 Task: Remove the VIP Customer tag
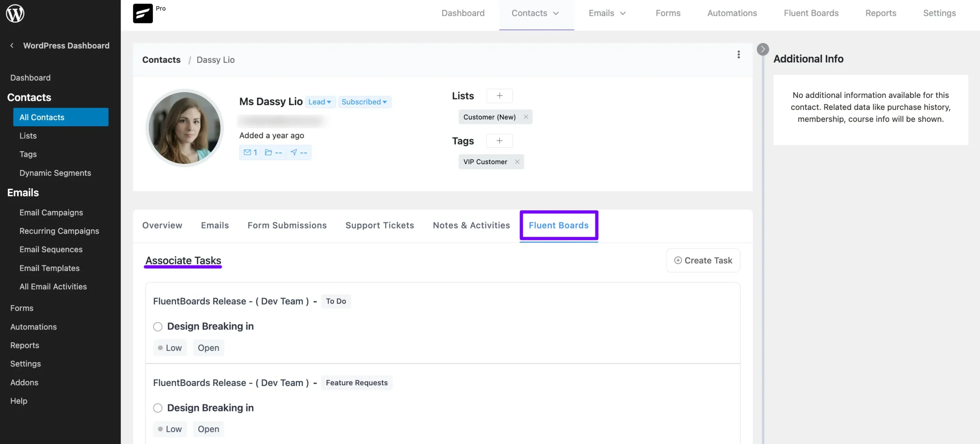coord(517,162)
